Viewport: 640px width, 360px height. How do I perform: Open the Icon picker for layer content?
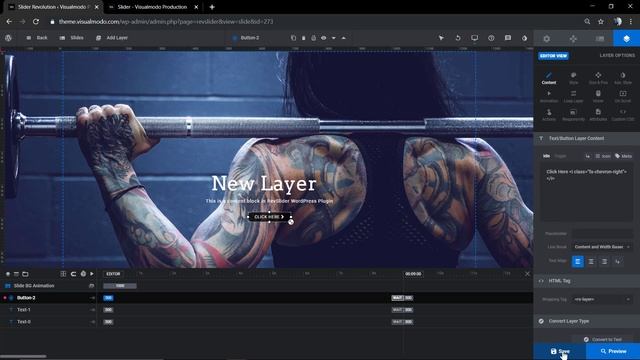[x=603, y=156]
